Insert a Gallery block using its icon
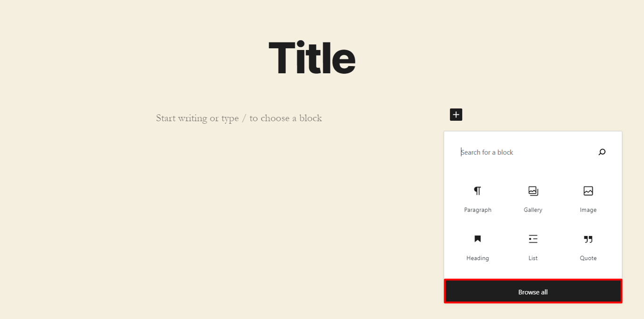 533,191
